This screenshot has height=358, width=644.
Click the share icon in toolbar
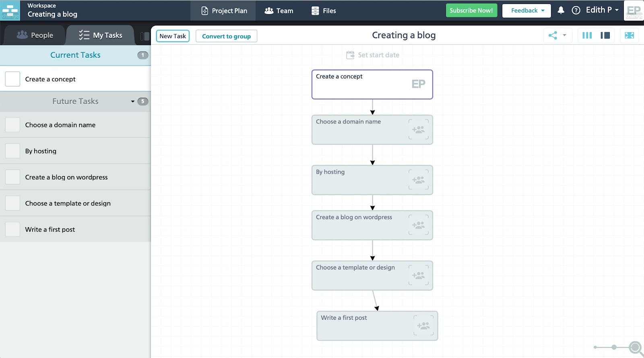553,35
